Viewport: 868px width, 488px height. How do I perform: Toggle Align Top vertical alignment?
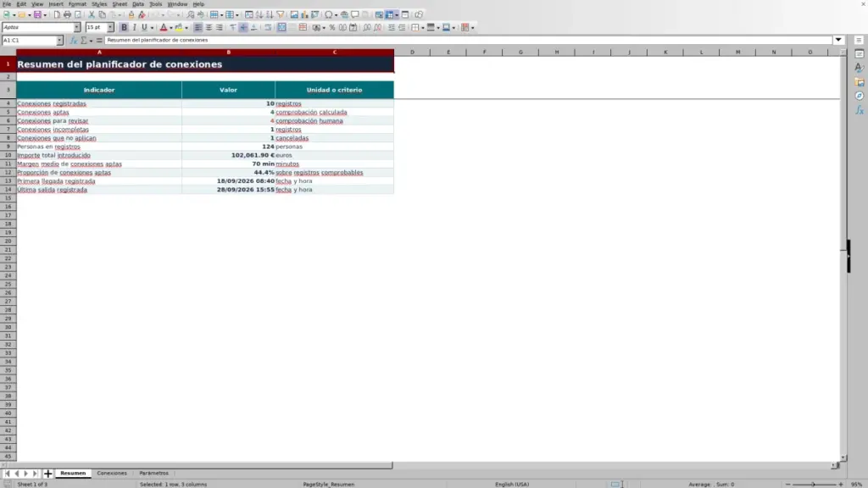tap(233, 27)
